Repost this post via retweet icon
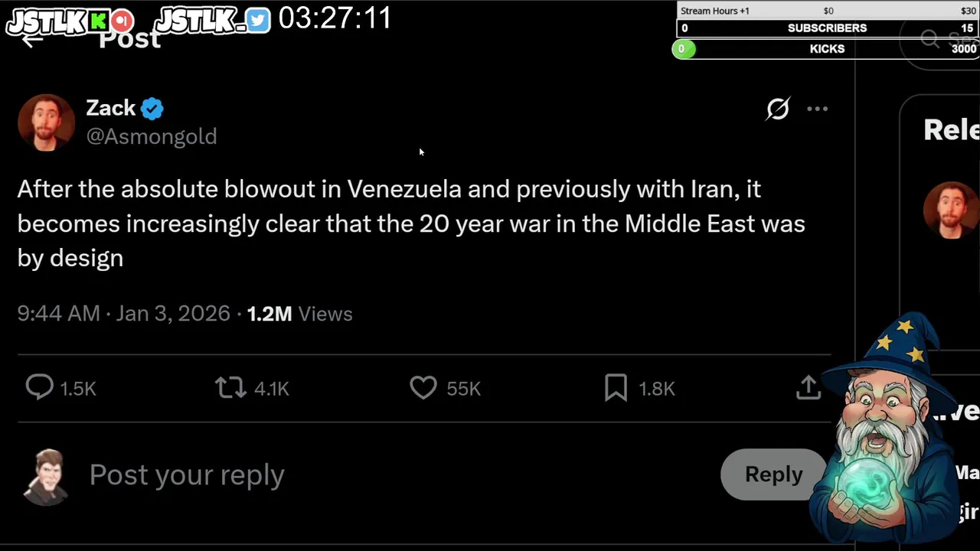 click(230, 388)
